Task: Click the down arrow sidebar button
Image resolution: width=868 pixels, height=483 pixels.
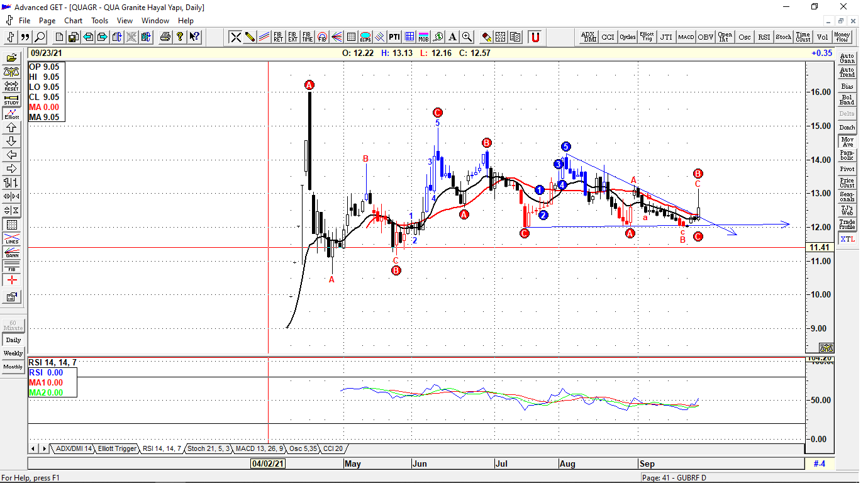Action: 11,142
